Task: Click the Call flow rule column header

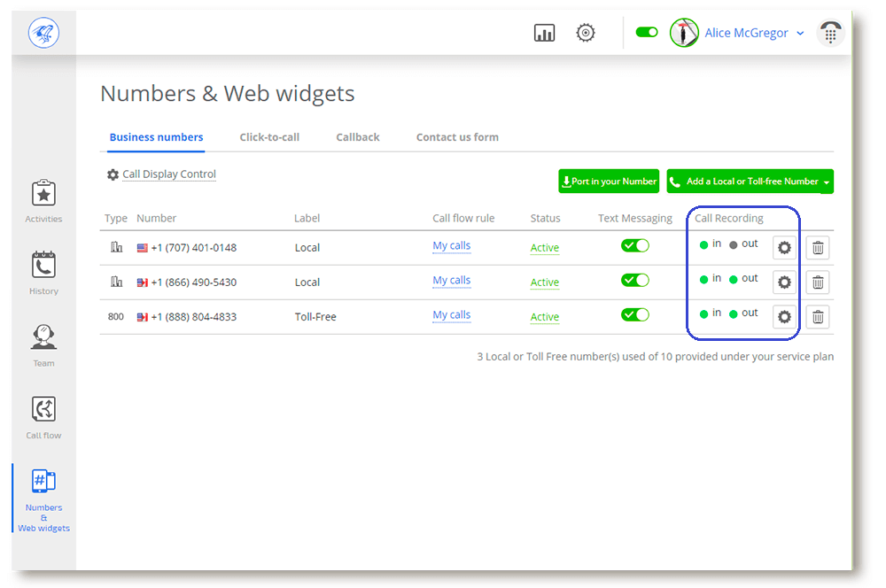Action: click(x=463, y=218)
